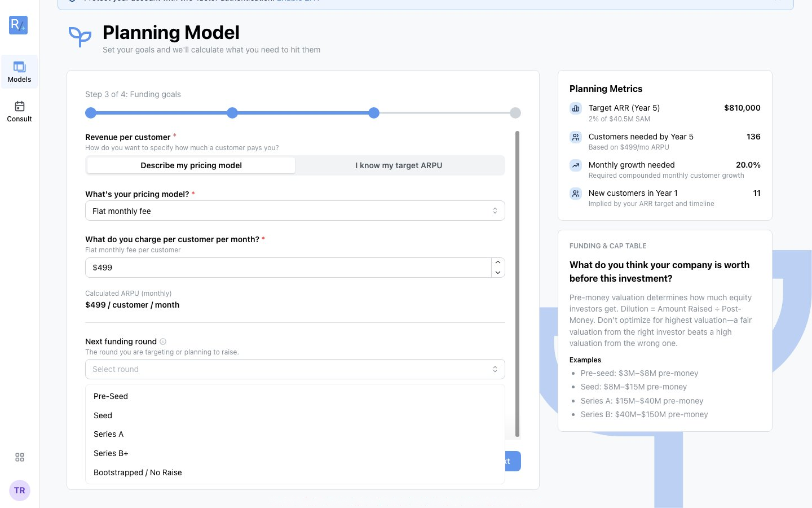This screenshot has height=508, width=812.
Task: Click the R logo at top left
Action: coord(19,25)
